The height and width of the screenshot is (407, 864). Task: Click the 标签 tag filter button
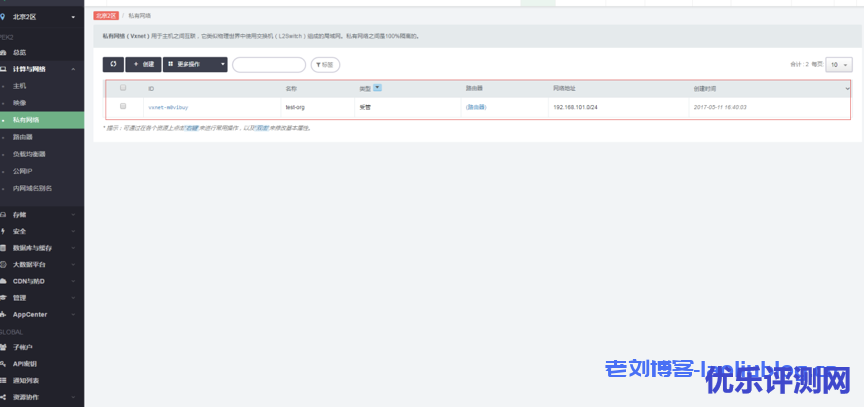tap(325, 65)
